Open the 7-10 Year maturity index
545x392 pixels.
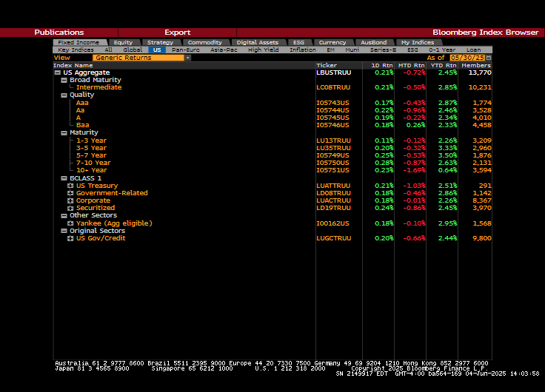point(93,163)
